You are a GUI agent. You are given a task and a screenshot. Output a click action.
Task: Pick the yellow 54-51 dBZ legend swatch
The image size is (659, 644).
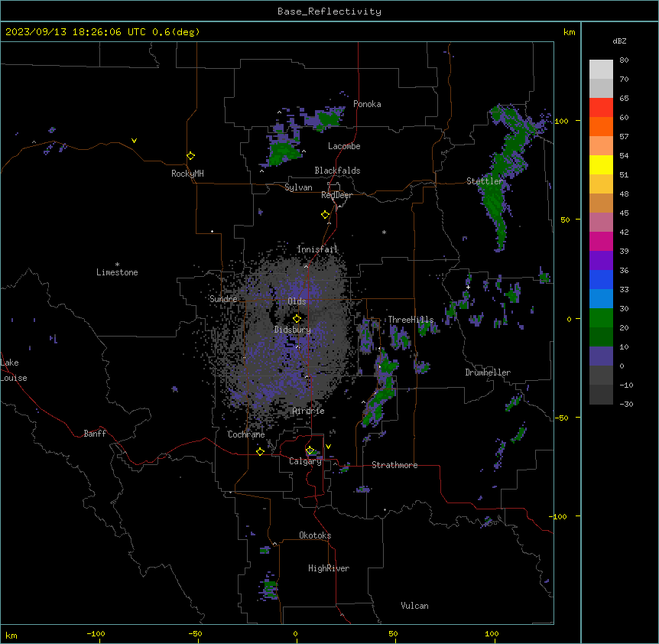click(601, 164)
